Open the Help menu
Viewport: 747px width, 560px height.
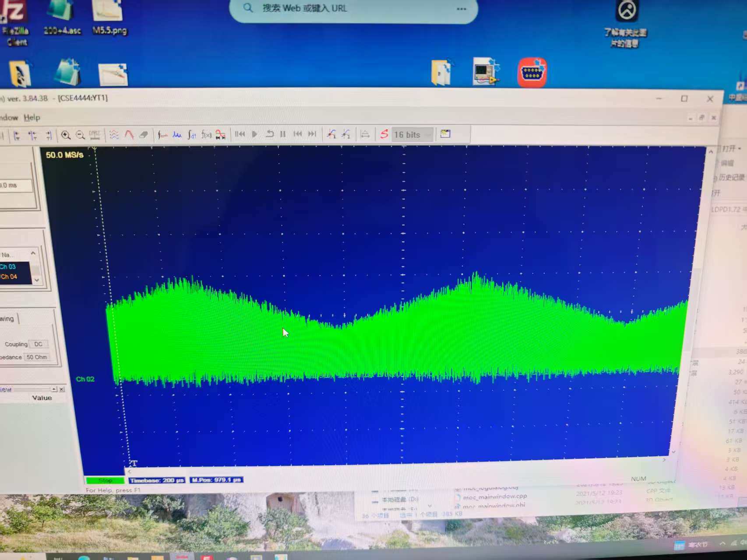click(32, 117)
